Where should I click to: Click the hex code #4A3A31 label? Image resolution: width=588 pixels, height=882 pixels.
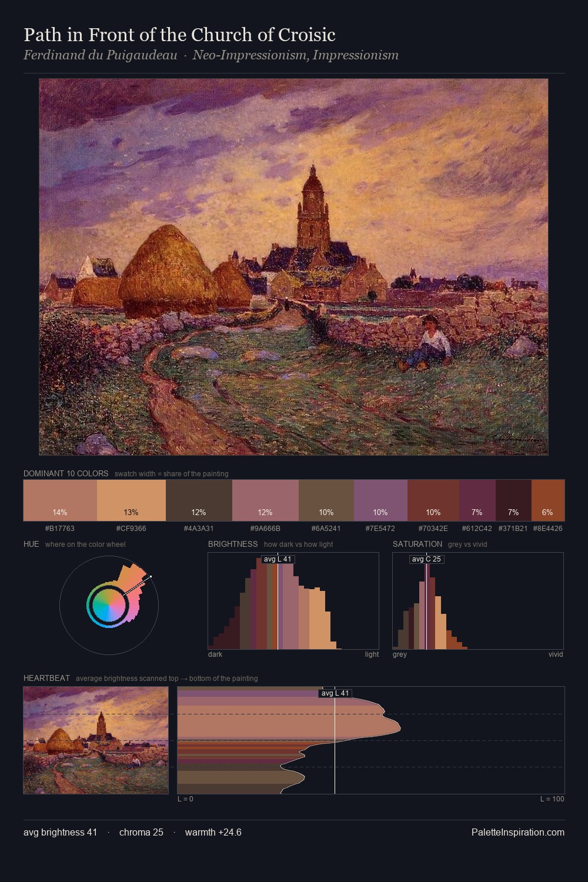click(199, 528)
